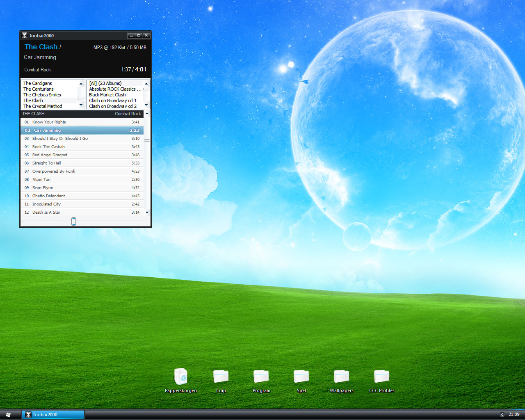Image resolution: width=525 pixels, height=420 pixels.
Task: Select Black Market Clash album
Action: coord(107,95)
